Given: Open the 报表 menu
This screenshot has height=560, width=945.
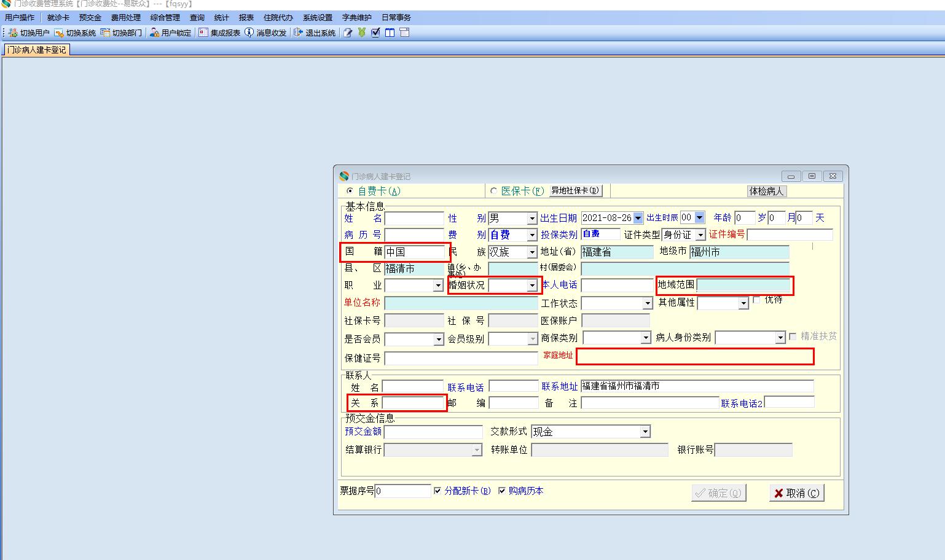Looking at the screenshot, I should [x=246, y=18].
